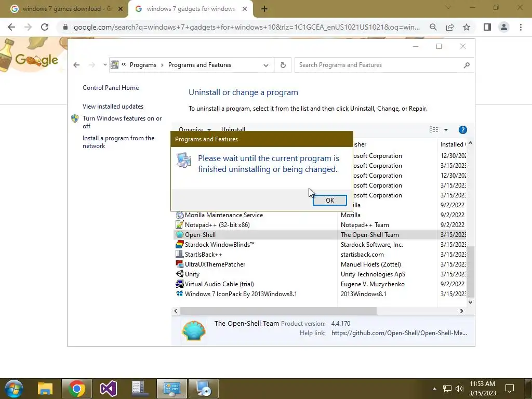Click the horizontal scrollbar right arrow

tap(461, 311)
